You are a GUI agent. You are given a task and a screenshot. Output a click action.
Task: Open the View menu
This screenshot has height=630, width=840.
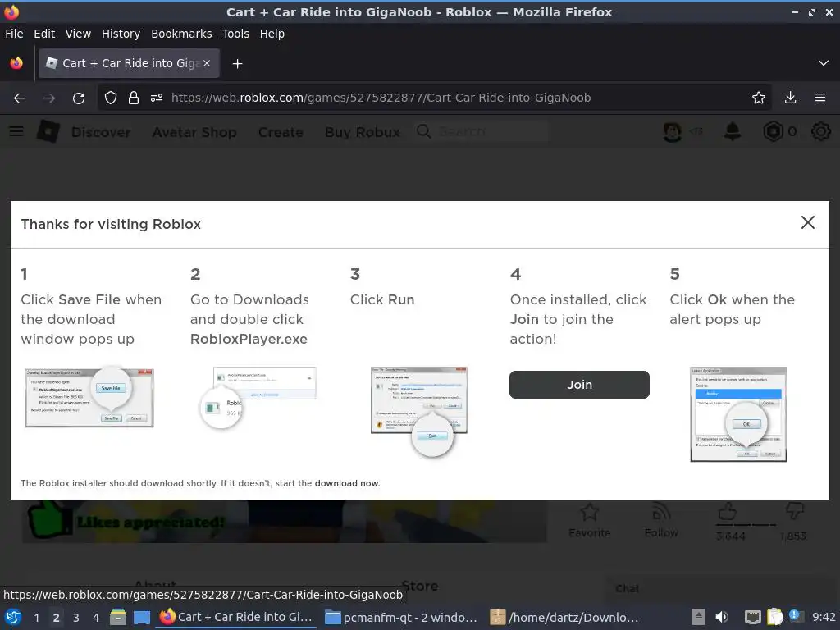[x=78, y=34]
